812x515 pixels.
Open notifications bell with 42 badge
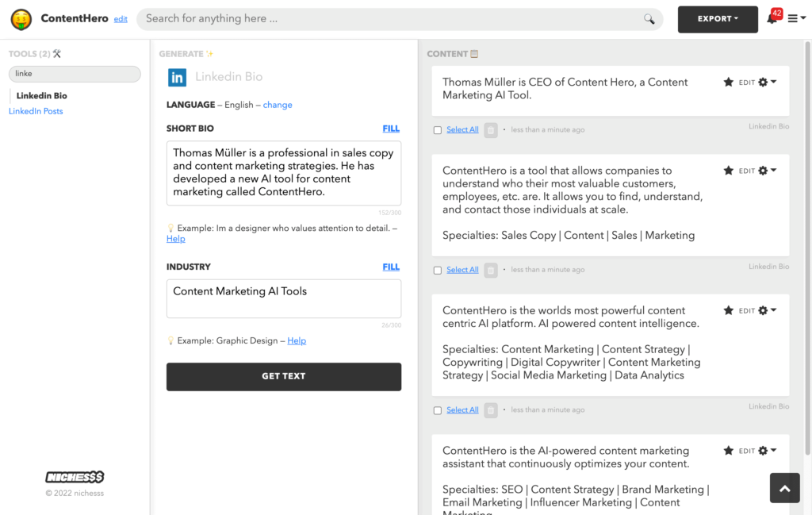click(772, 19)
